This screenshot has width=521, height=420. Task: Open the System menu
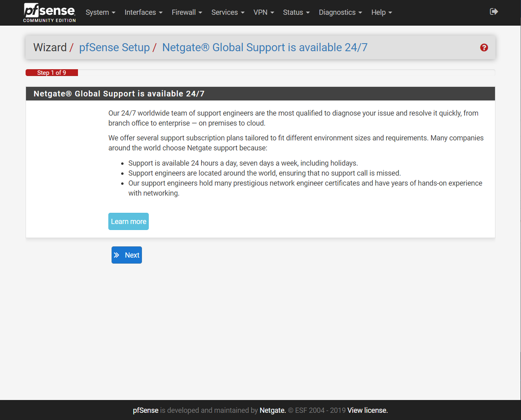click(100, 12)
